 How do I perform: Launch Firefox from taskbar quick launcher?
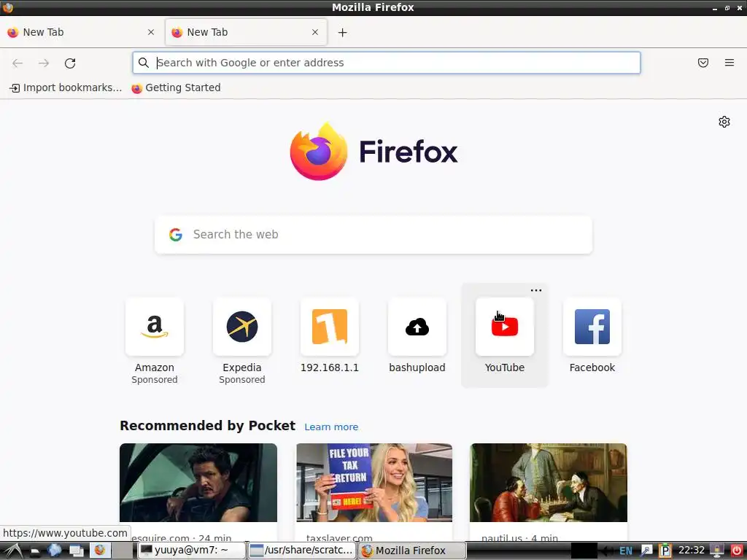pyautogui.click(x=99, y=551)
